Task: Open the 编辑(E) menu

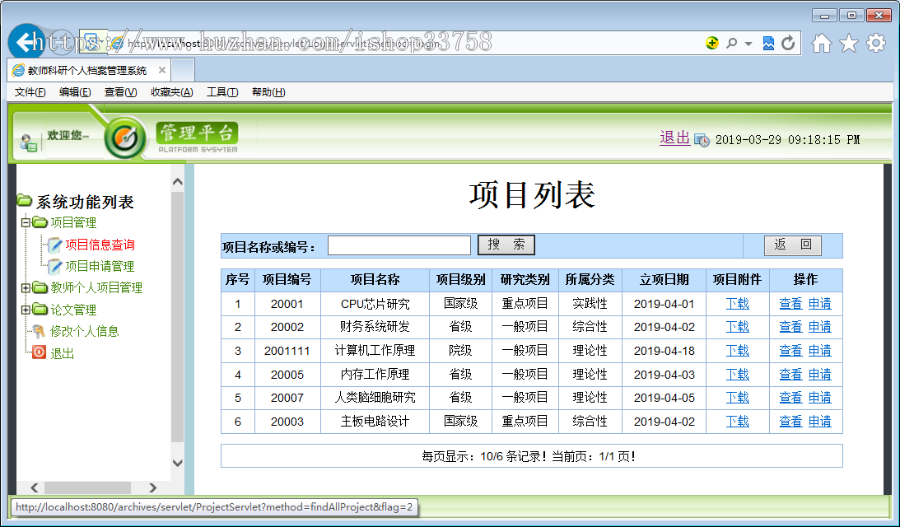Action: click(75, 92)
